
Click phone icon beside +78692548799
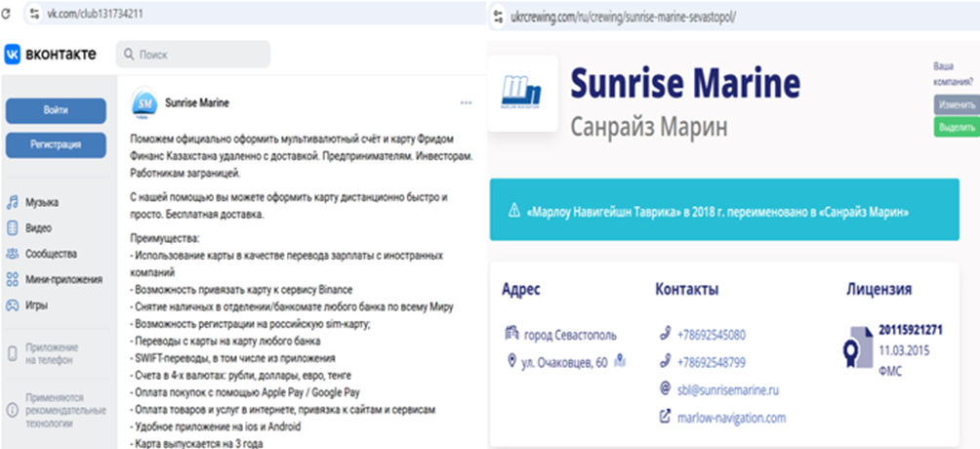[665, 361]
